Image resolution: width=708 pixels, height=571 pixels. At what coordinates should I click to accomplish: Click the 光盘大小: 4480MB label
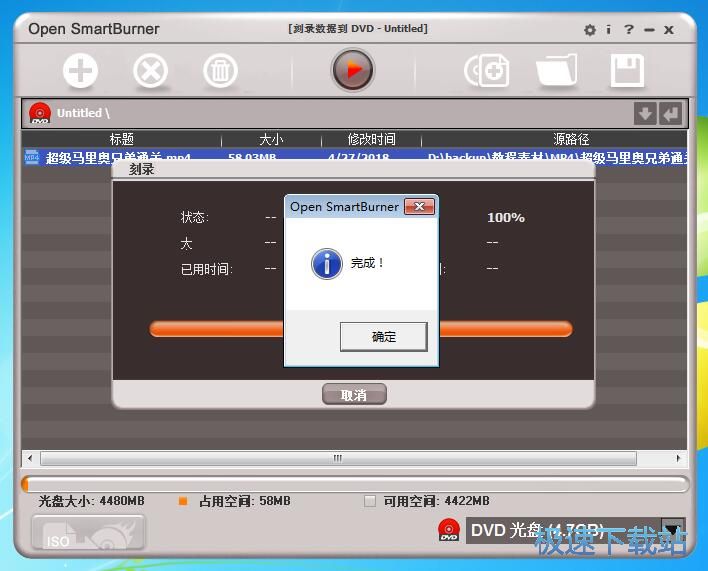[92, 501]
